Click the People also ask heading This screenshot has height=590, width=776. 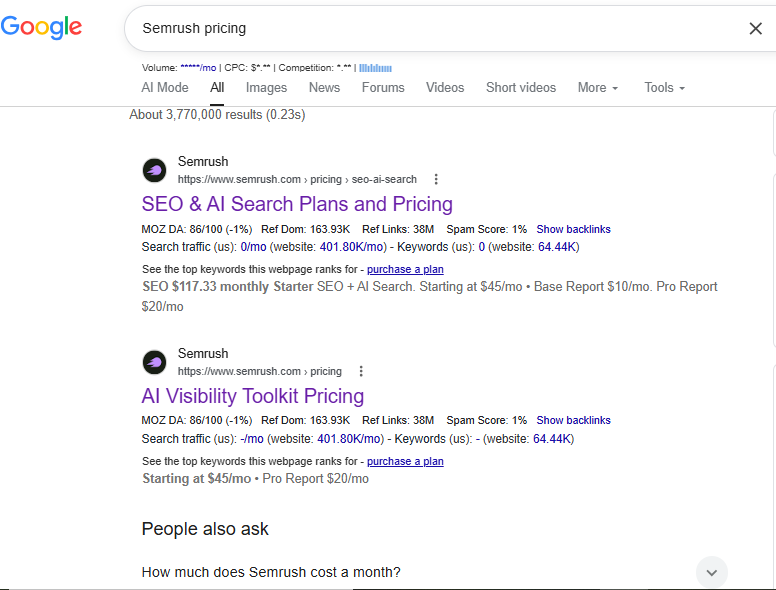click(205, 529)
